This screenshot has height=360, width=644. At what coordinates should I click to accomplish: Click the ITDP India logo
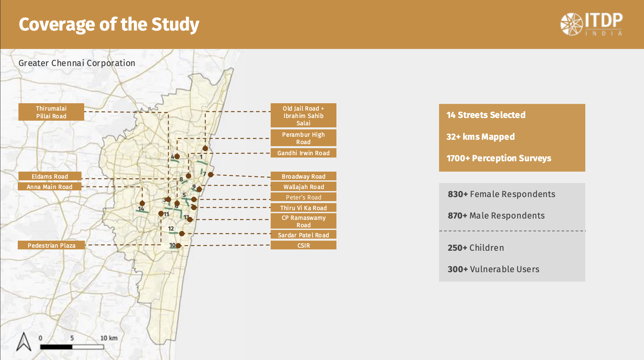pos(591,24)
